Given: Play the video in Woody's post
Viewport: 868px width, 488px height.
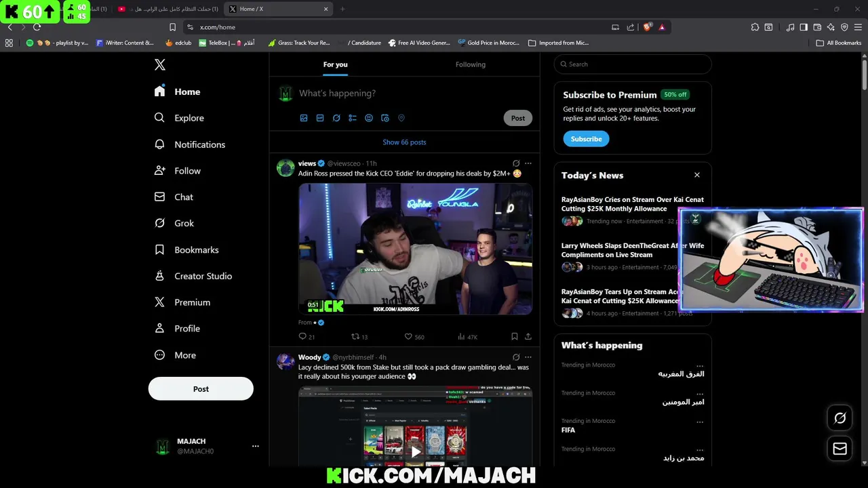Looking at the screenshot, I should (x=416, y=451).
